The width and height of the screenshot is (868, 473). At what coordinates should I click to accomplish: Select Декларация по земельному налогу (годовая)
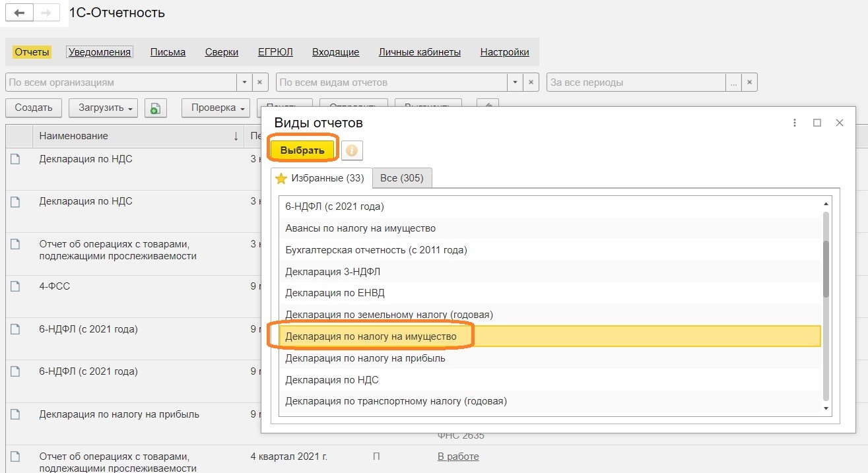[x=550, y=315]
